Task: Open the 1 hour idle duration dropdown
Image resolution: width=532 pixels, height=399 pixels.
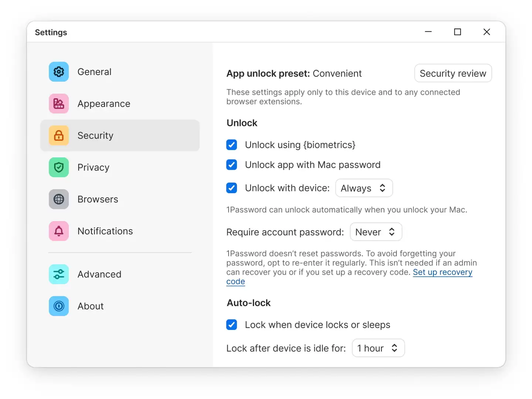Action: tap(378, 348)
